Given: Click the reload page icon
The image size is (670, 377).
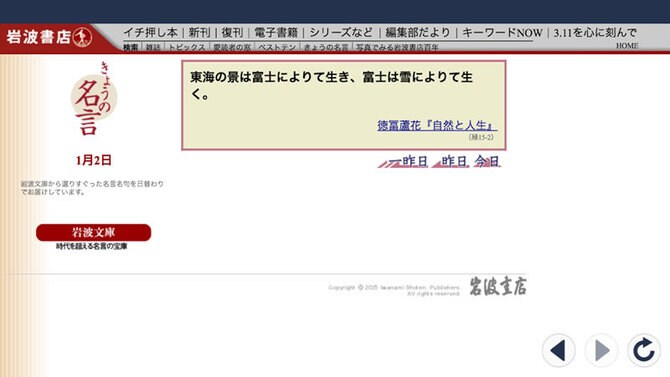Looking at the screenshot, I should pos(644,350).
